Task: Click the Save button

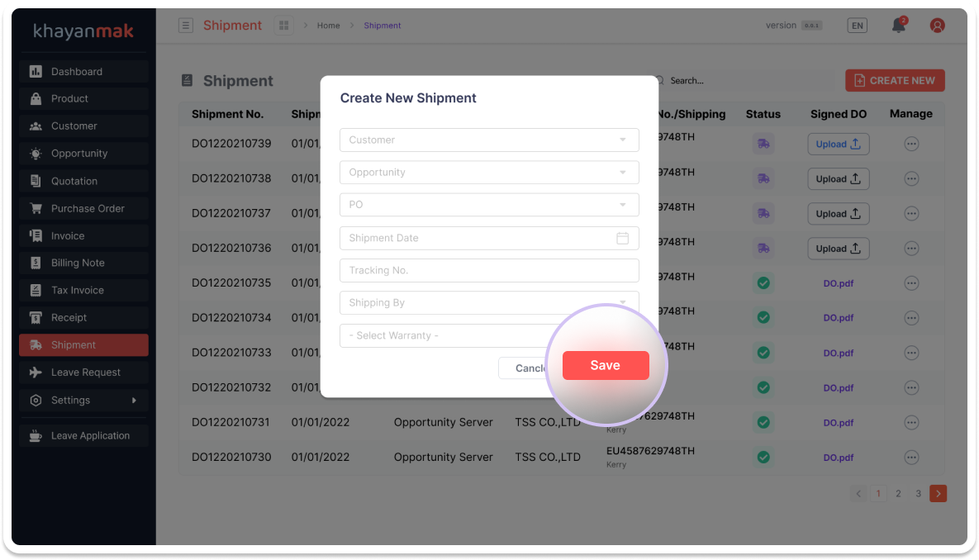Action: 606,365
